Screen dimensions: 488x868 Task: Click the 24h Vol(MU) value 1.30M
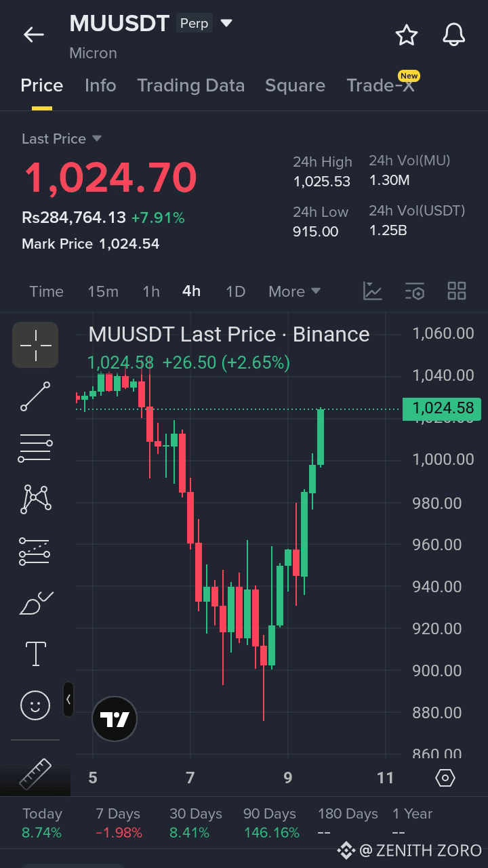pyautogui.click(x=389, y=180)
